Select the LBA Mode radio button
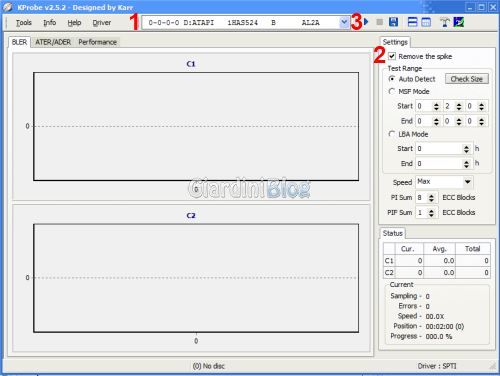This screenshot has height=376, width=500. point(392,134)
